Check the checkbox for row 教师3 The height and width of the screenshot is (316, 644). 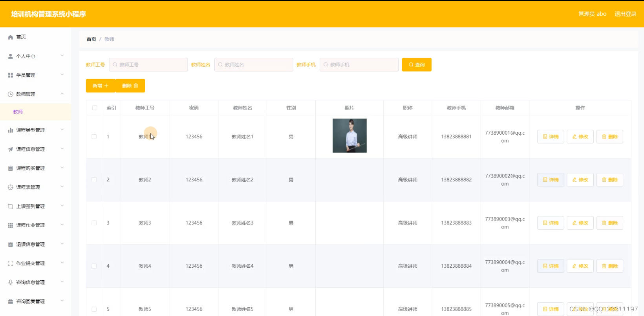[94, 223]
